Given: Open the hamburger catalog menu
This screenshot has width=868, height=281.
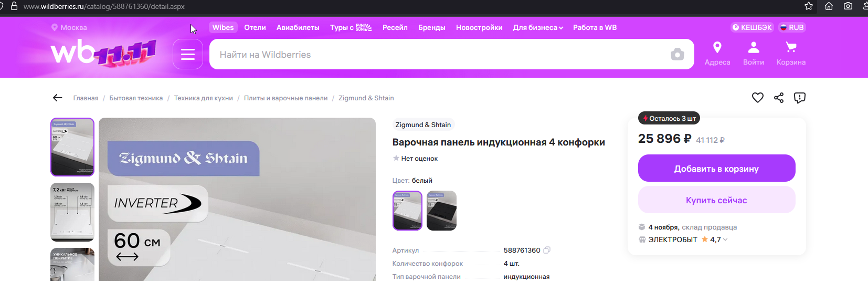Looking at the screenshot, I should tap(188, 54).
